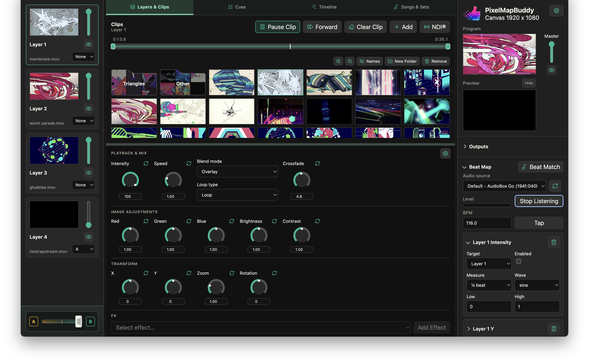Expand the Outputs section
The height and width of the screenshot is (364, 589).
point(476,147)
